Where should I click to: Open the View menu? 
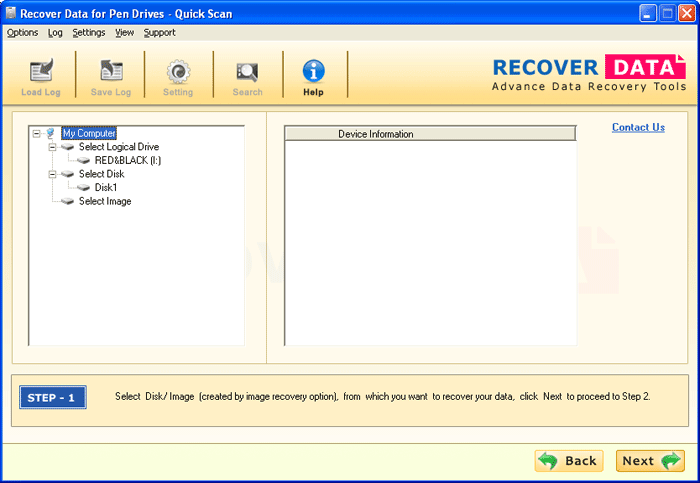[124, 32]
